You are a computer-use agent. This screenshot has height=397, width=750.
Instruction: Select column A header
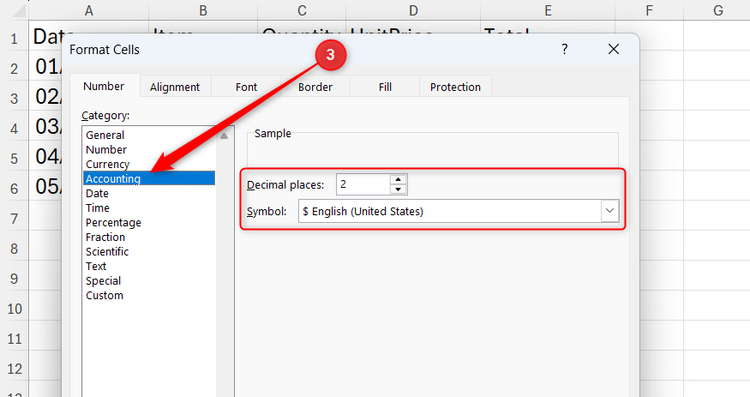(89, 10)
